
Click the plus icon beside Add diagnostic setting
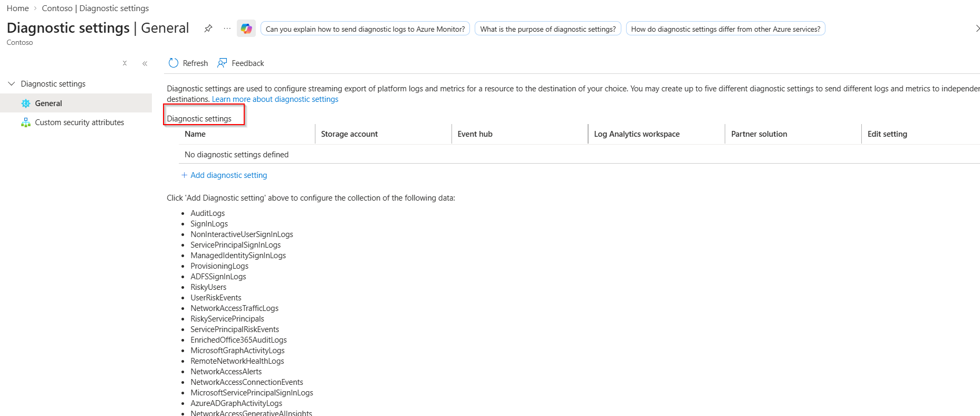point(184,175)
